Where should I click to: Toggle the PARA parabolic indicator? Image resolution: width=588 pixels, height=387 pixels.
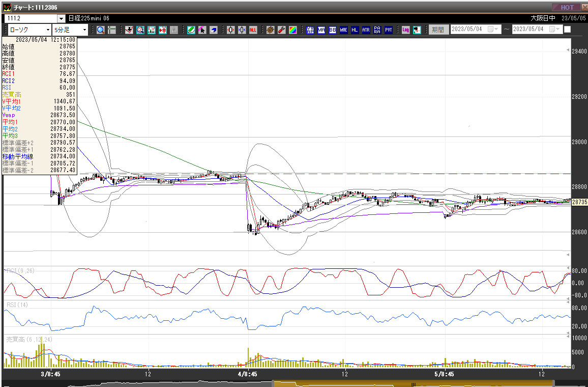(377, 30)
